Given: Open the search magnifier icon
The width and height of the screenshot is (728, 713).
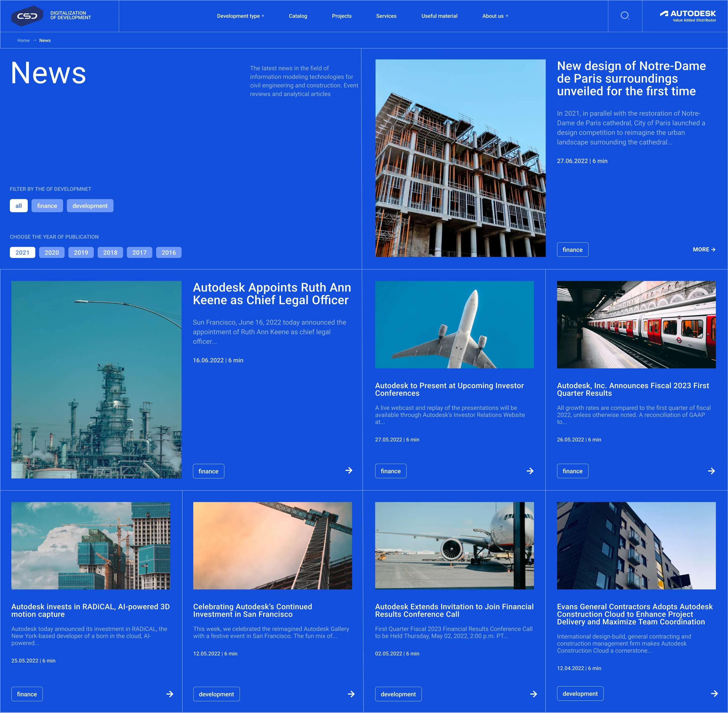Looking at the screenshot, I should [x=625, y=16].
